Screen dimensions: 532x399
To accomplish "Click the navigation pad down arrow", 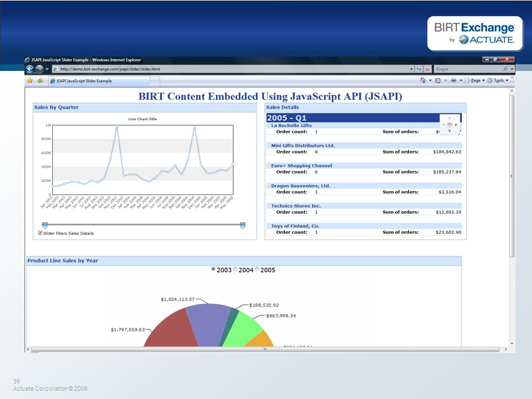I will [449, 131].
